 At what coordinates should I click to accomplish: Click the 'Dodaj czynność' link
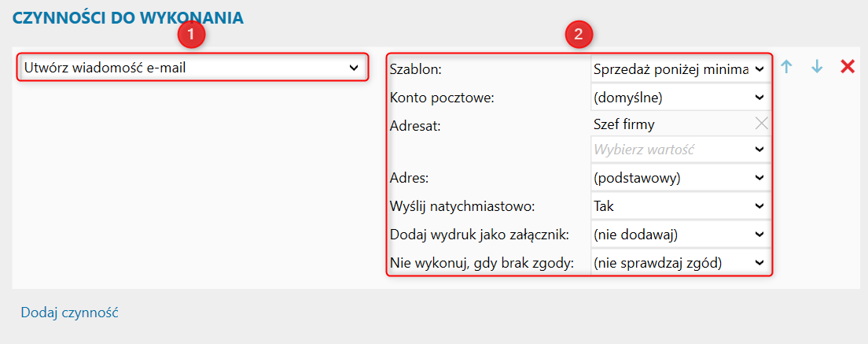69,313
